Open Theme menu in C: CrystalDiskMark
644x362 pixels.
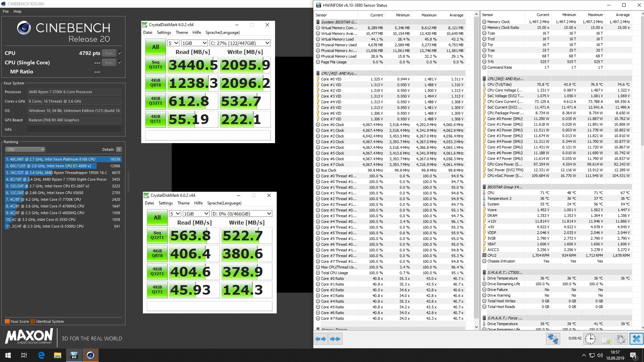tap(182, 33)
